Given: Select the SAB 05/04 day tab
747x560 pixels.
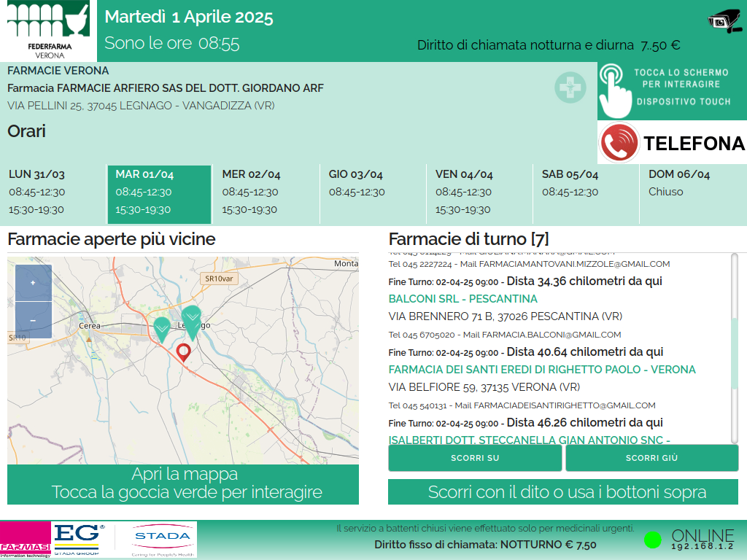Looking at the screenshot, I should click(x=586, y=192).
